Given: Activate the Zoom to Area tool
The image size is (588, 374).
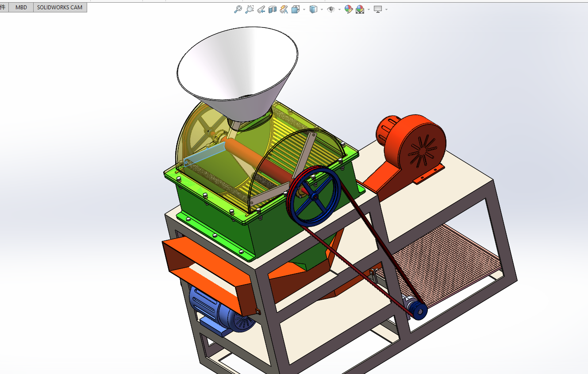Looking at the screenshot, I should pyautogui.click(x=250, y=9).
